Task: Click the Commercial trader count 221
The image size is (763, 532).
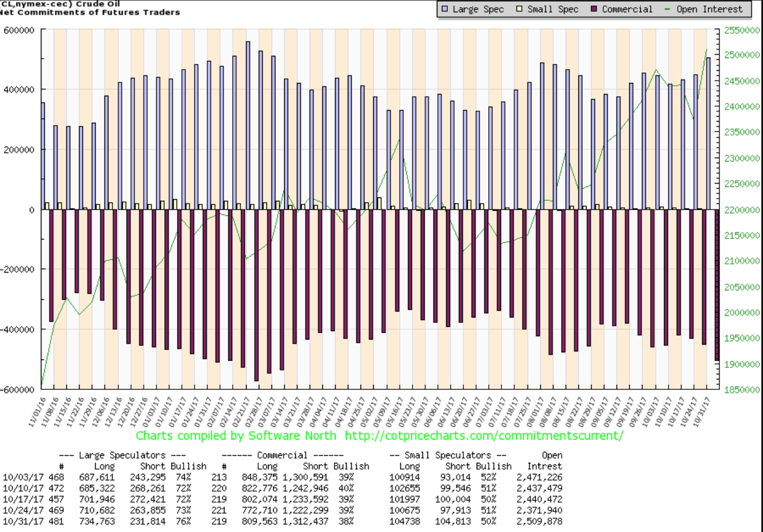Action: point(219,510)
